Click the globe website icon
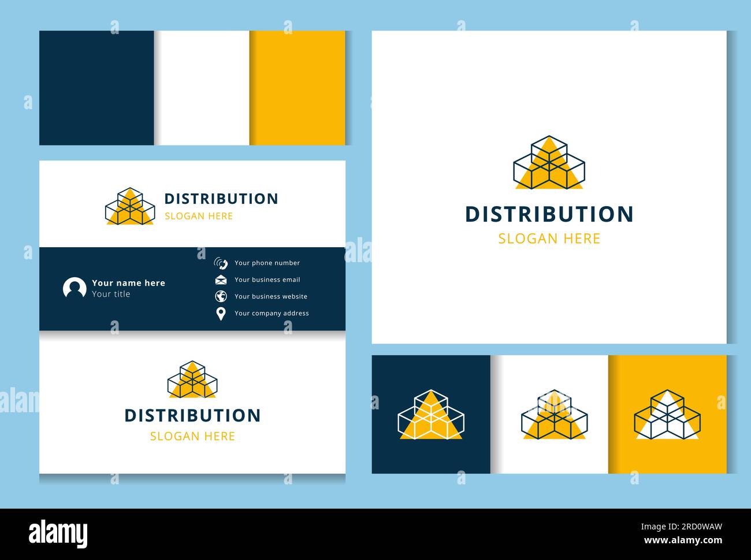Screen dimensions: 751x560 pos(221,297)
